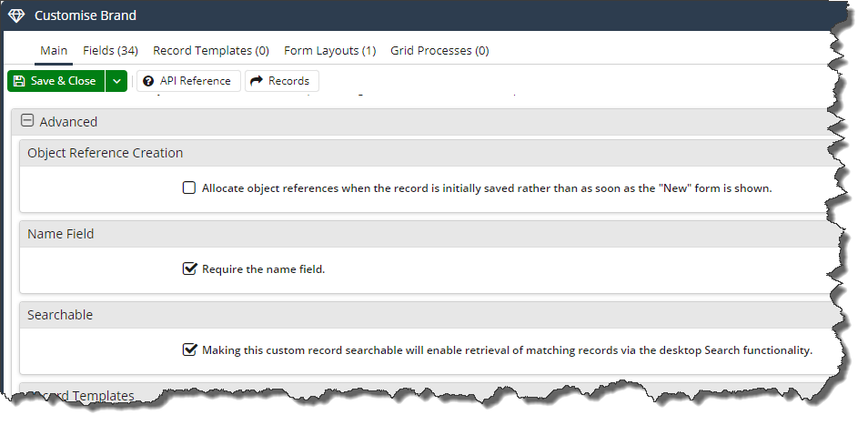Toggle the searchable custom record checkbox
Image resolution: width=868 pixels, height=425 pixels.
pos(189,349)
